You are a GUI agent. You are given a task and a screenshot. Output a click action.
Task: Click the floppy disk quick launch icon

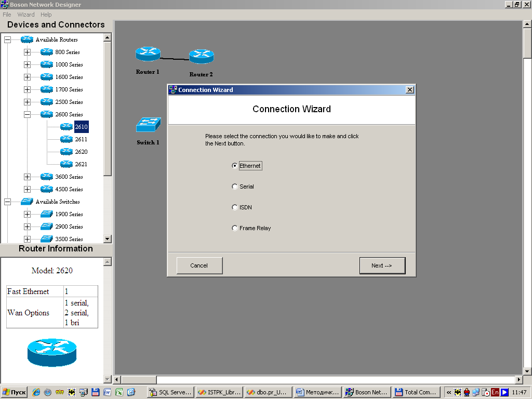(96, 392)
